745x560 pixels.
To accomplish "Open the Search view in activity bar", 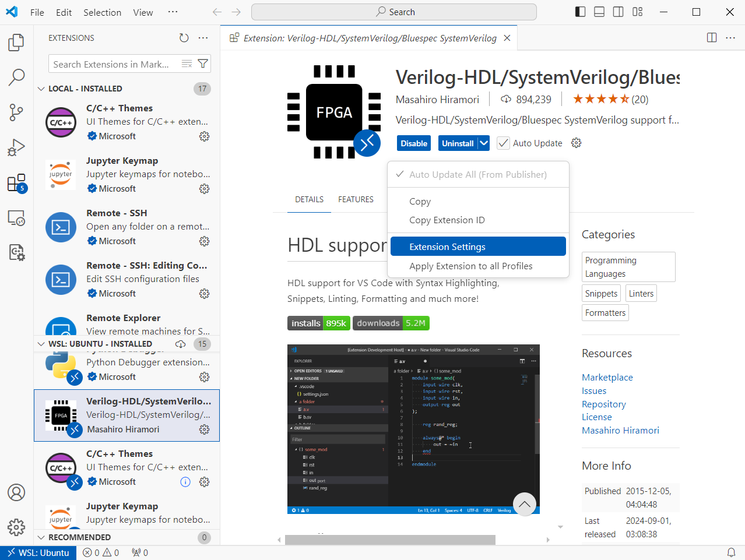I will click(x=16, y=77).
